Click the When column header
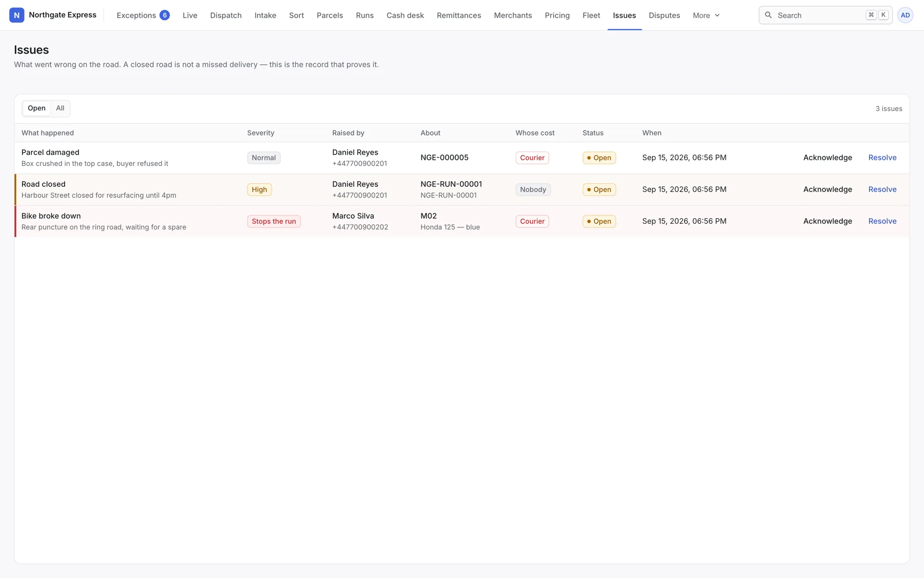Screen dimensions: 924x578 pos(652,133)
